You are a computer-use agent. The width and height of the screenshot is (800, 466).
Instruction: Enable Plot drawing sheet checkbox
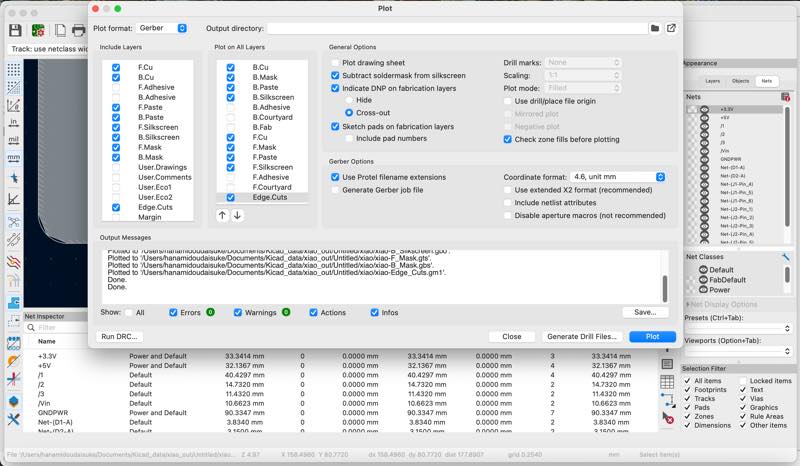pyautogui.click(x=335, y=63)
